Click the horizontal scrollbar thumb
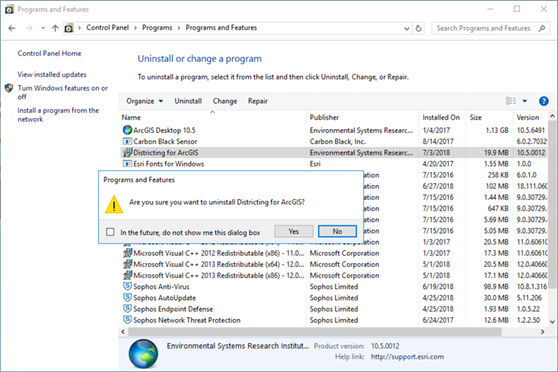This screenshot has height=372, width=558. click(x=315, y=331)
